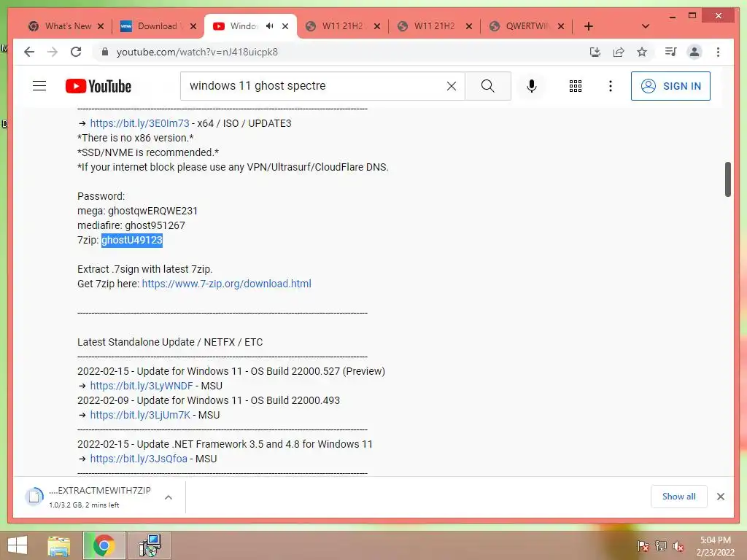Open volume tray icon
Viewport: 747px width, 560px height.
coord(678,546)
